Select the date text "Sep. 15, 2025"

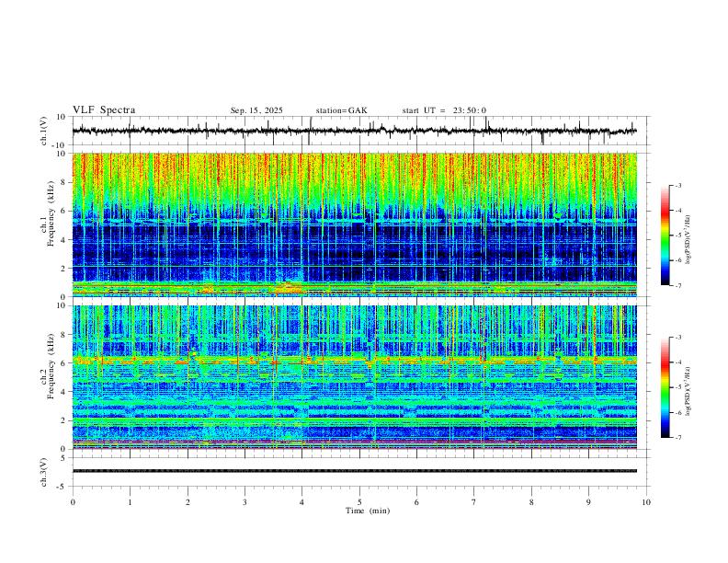pyautogui.click(x=256, y=110)
